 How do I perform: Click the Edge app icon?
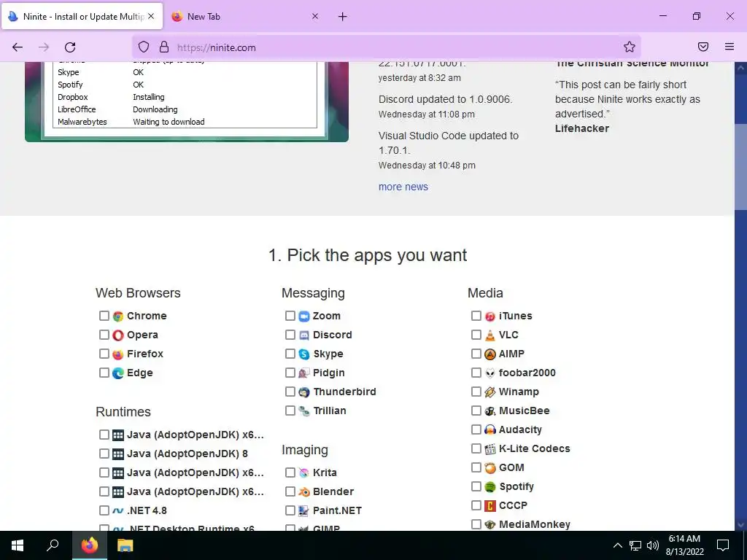pyautogui.click(x=117, y=373)
